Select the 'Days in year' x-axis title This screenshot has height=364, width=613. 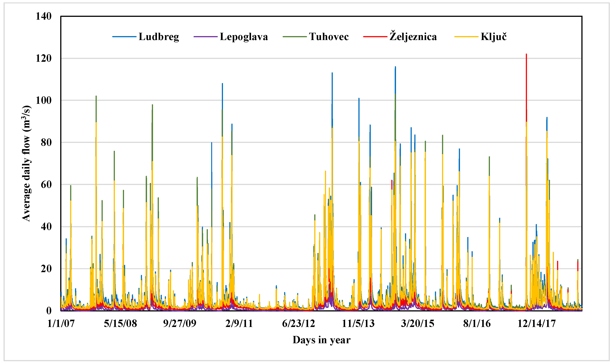[x=321, y=340]
